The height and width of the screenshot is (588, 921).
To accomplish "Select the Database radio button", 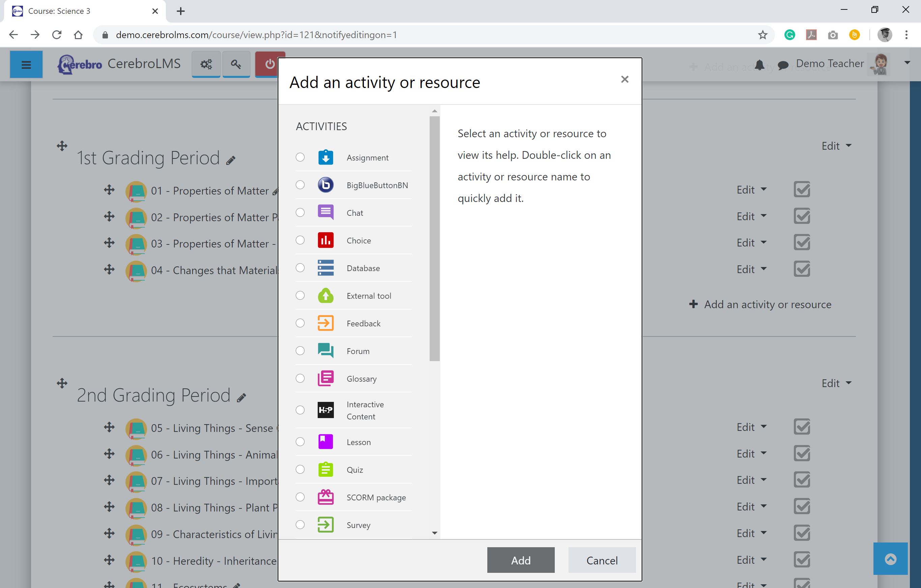I will point(300,268).
